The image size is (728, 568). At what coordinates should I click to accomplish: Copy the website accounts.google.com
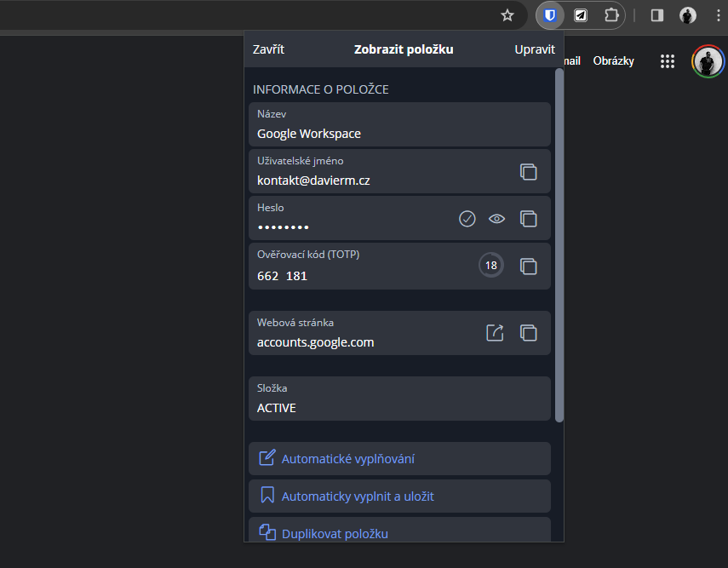point(529,333)
